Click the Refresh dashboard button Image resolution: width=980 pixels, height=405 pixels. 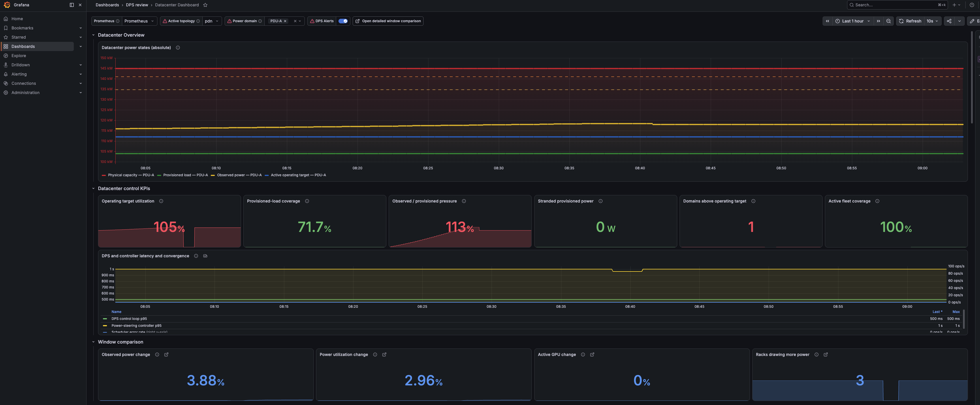(910, 21)
